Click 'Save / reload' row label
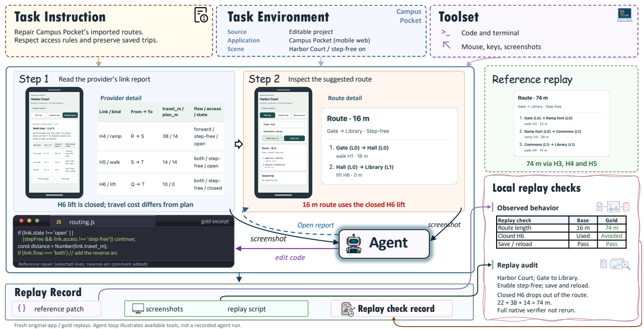Screen dimensions: 644x329 click(515, 244)
